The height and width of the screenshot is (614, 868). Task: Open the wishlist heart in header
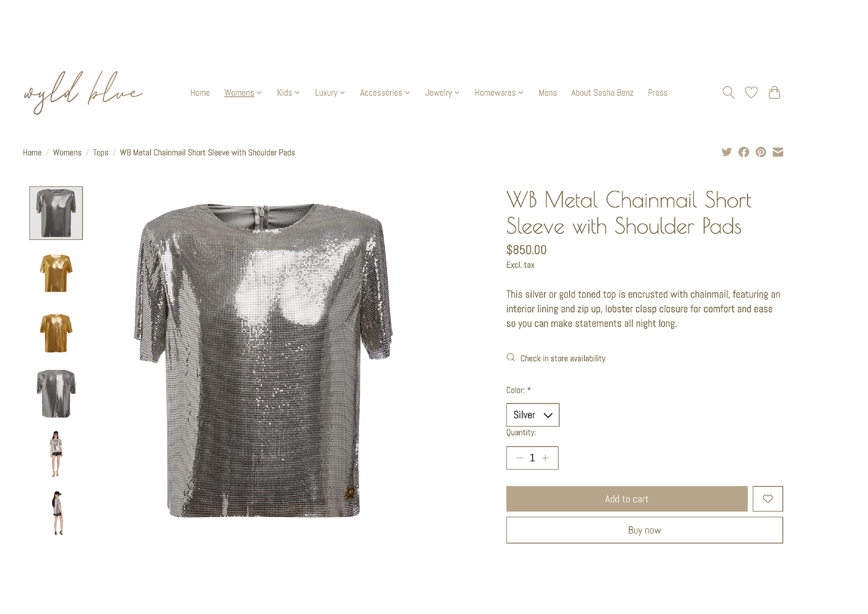(751, 93)
